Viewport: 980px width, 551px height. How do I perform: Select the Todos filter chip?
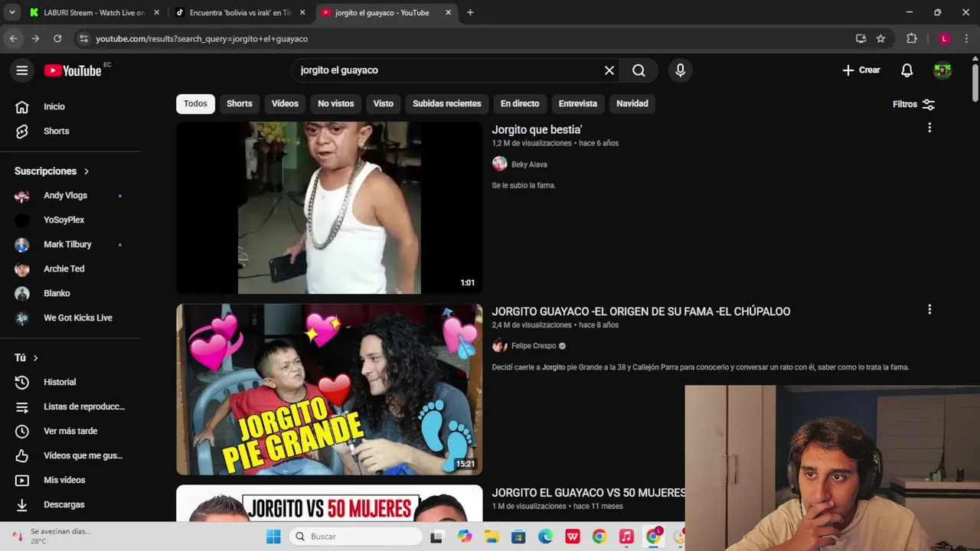[195, 104]
